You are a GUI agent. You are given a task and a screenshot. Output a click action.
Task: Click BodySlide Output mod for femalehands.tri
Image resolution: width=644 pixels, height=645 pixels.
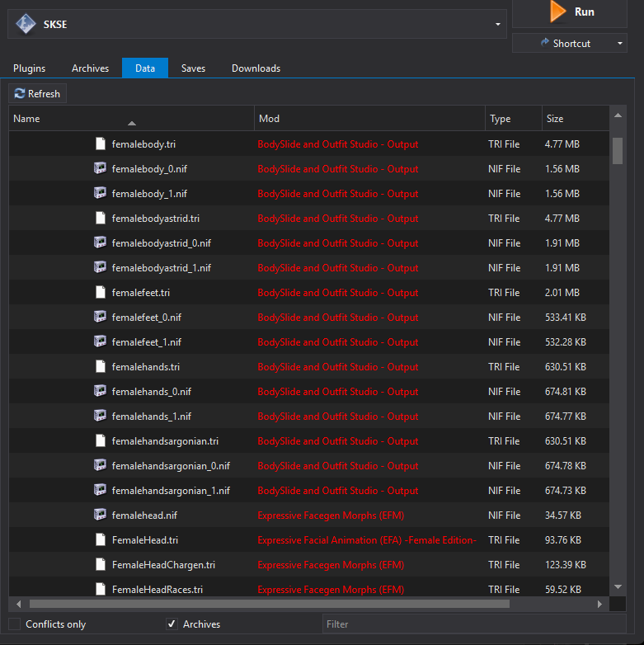[x=337, y=367]
